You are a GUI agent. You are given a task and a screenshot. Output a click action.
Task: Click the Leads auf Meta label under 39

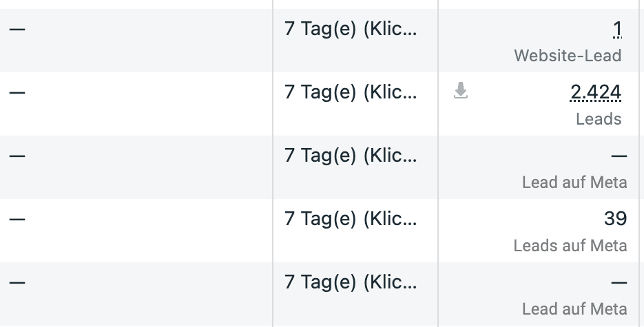[570, 246]
